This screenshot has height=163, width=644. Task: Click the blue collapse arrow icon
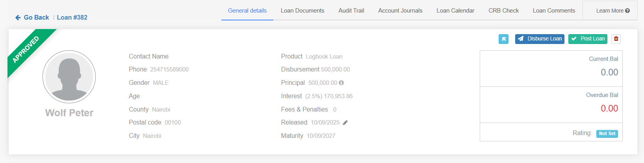(x=503, y=39)
